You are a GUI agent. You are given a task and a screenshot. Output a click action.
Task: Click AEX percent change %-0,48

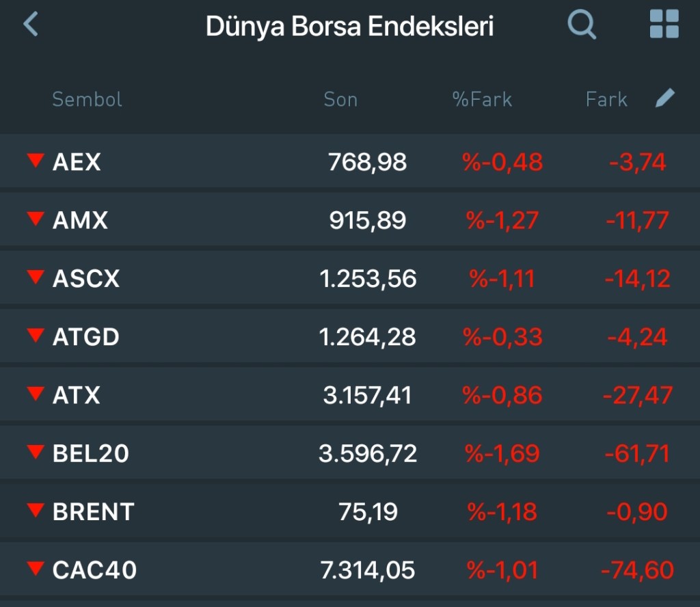coord(502,162)
